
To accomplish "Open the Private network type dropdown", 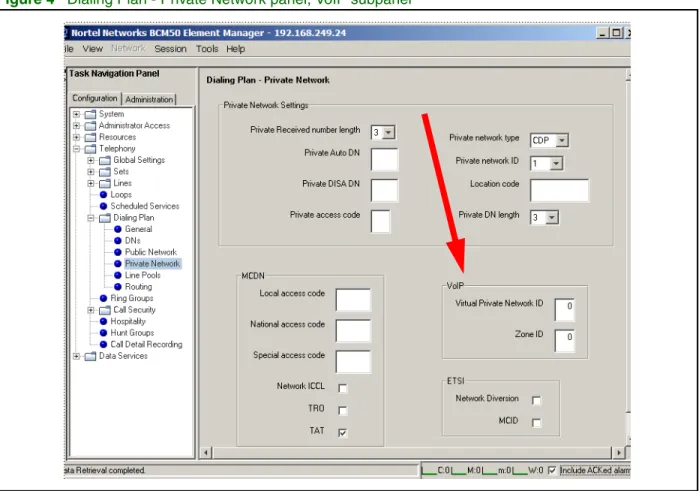I will tap(562, 140).
